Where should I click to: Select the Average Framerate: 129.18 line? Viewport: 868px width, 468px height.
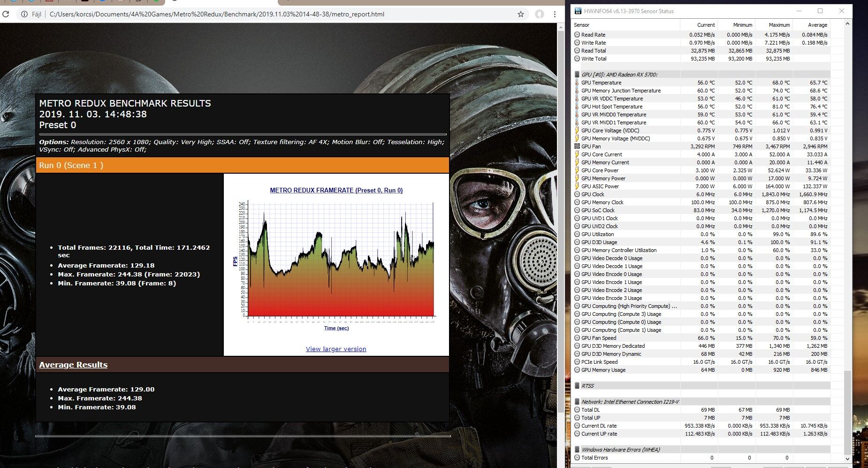tap(106, 265)
